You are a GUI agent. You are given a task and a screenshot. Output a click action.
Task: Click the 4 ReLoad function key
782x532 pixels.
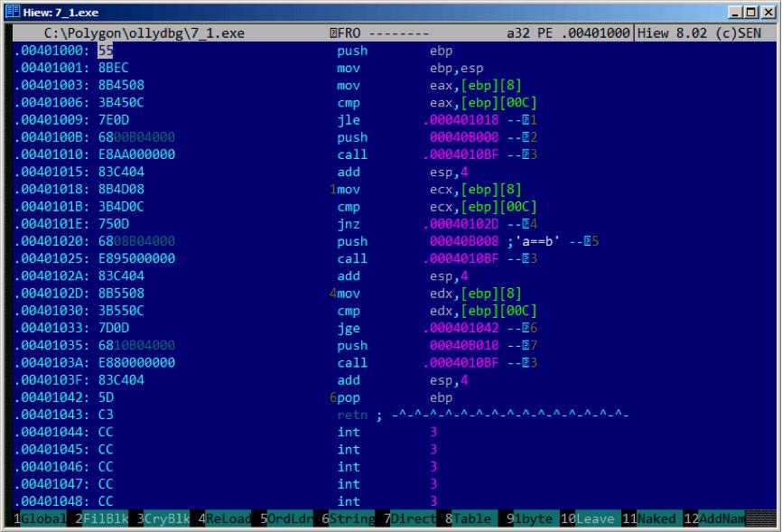[225, 518]
